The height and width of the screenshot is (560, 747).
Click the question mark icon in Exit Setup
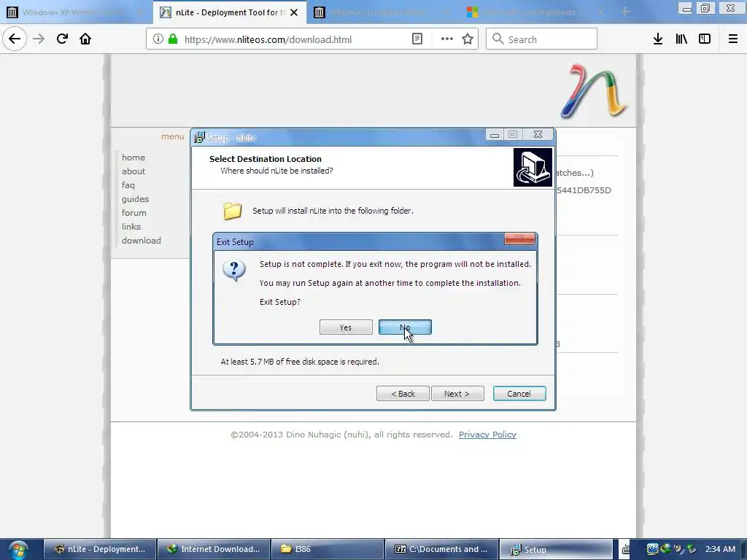pos(234,271)
